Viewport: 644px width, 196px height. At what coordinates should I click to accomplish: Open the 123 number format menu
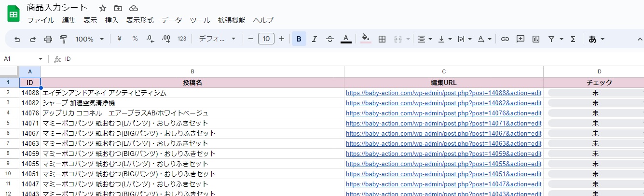182,39
